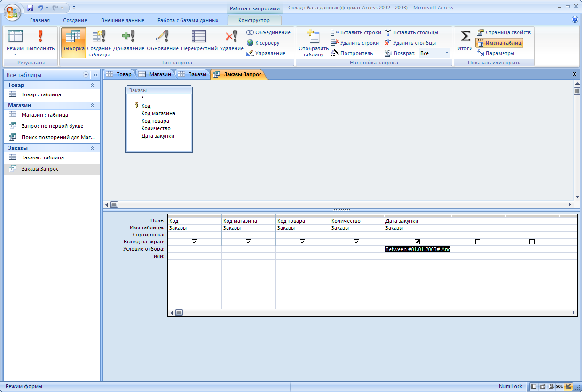Open Поиск повторений для Маг... query

click(52, 137)
